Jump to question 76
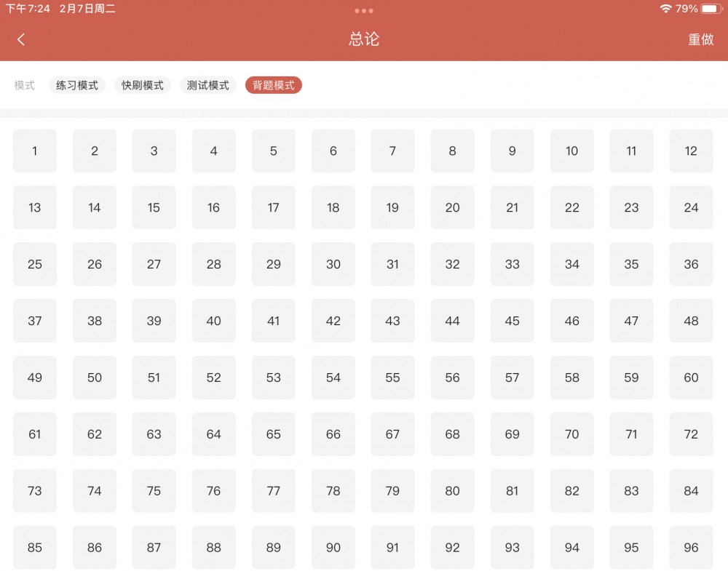Viewport: 728px width, 571px height. (213, 490)
